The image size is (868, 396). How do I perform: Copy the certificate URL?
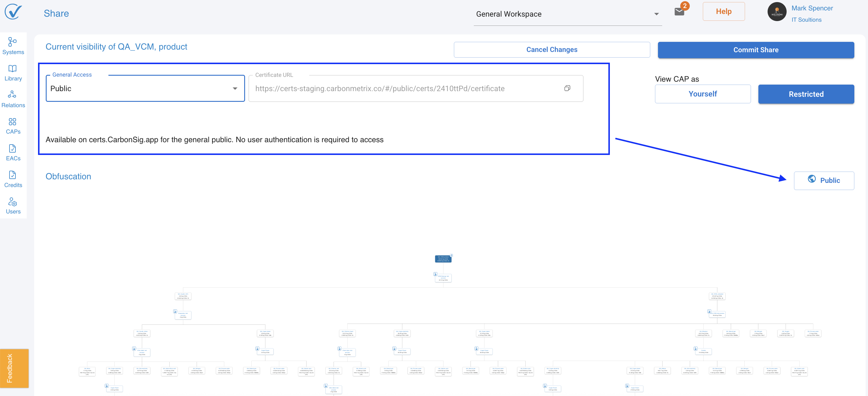coord(567,88)
